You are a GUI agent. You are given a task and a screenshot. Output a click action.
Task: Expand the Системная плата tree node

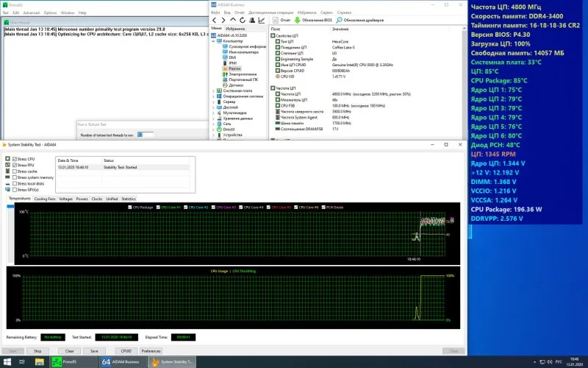click(x=213, y=91)
